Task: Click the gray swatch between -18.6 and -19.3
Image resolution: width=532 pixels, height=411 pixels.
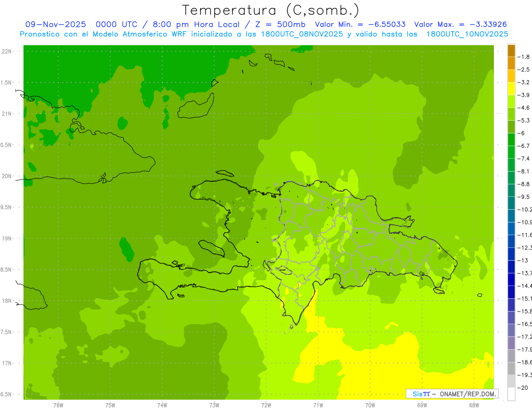Action: (511, 368)
